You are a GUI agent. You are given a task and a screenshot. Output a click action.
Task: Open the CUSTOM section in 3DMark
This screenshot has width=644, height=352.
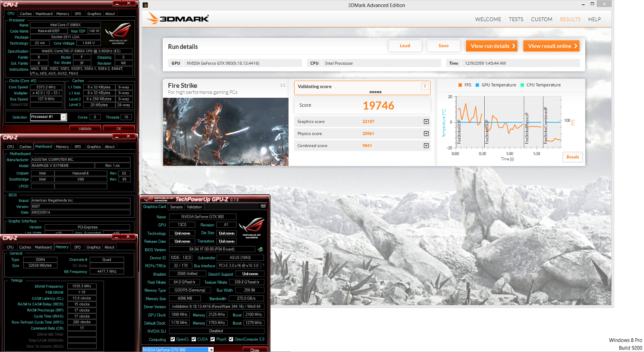point(541,19)
